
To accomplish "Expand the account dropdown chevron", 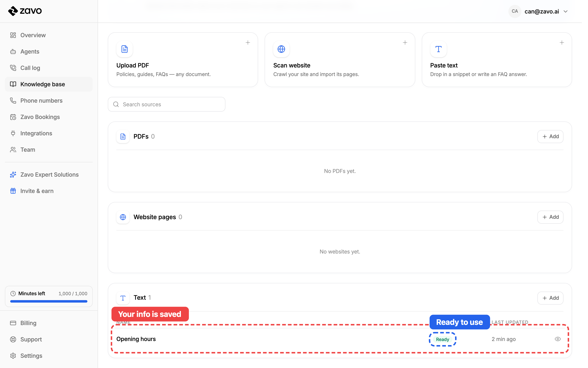I will pos(565,11).
